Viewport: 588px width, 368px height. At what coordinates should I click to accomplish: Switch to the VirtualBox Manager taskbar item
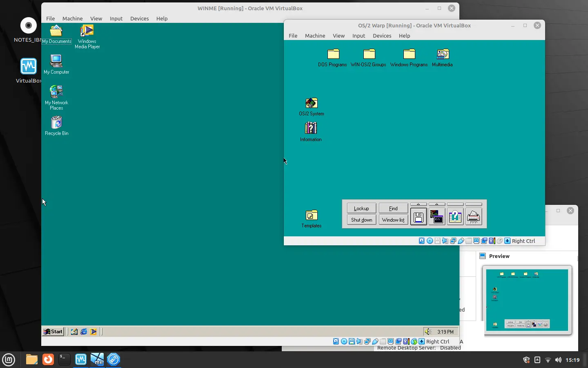(81, 359)
